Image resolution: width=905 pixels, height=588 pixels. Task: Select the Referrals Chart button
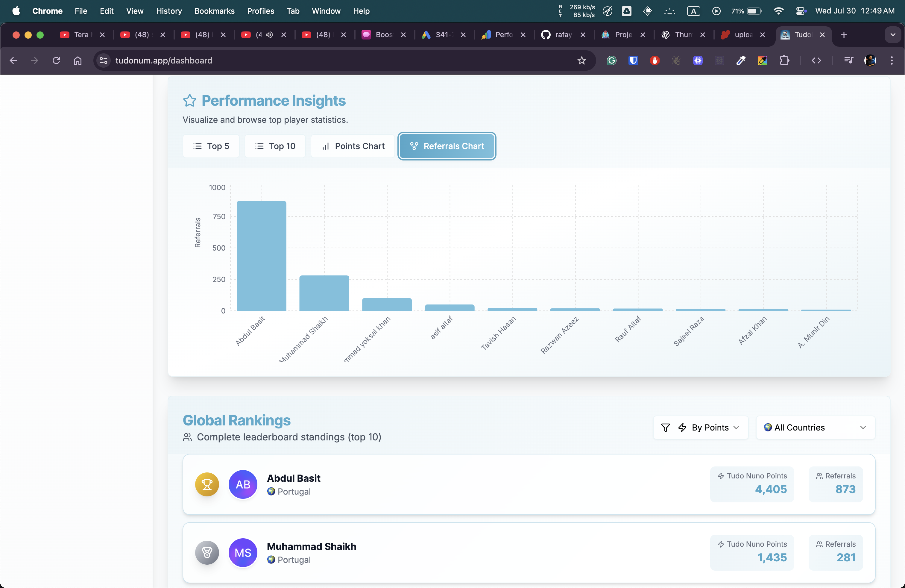click(x=447, y=146)
